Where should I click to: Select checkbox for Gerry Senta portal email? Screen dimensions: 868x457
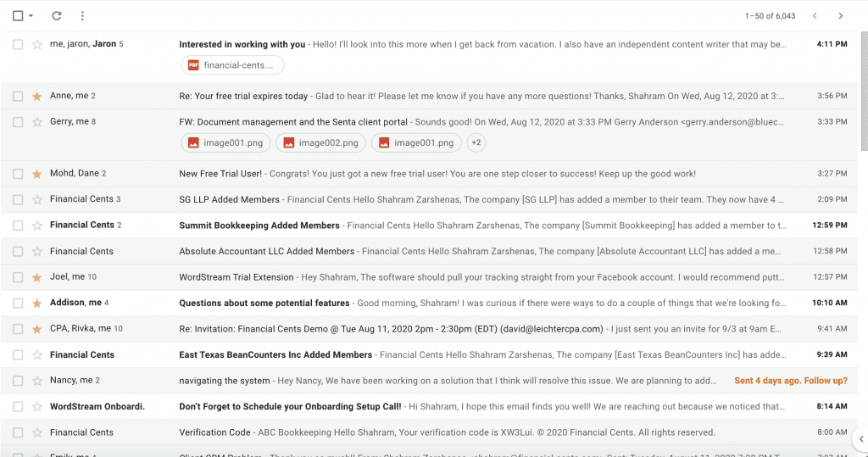tap(18, 122)
